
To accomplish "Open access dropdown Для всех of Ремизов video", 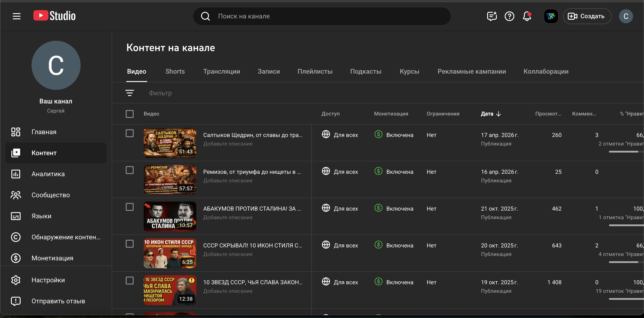I will [x=340, y=172].
